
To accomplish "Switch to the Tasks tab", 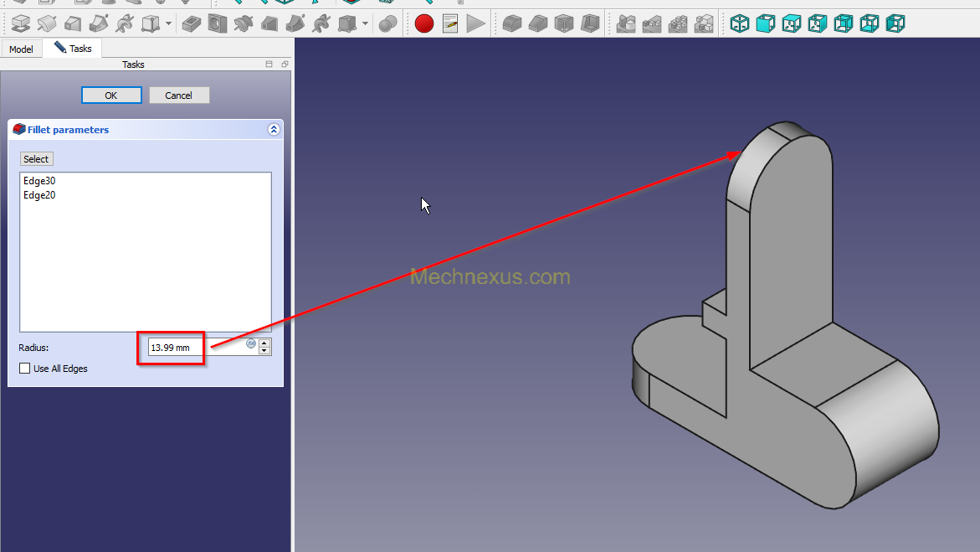I will pos(74,49).
